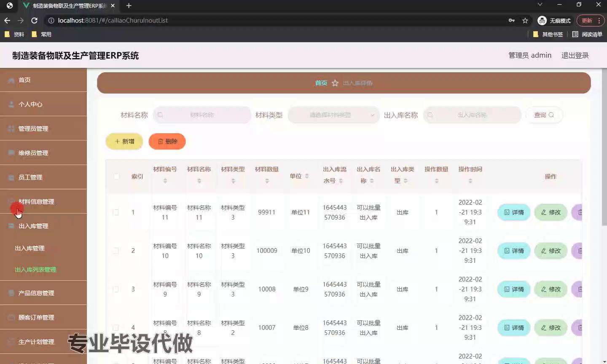The width and height of the screenshot is (607, 364).
Task: Click the sort arrows beside 单位 header
Action: point(307,176)
